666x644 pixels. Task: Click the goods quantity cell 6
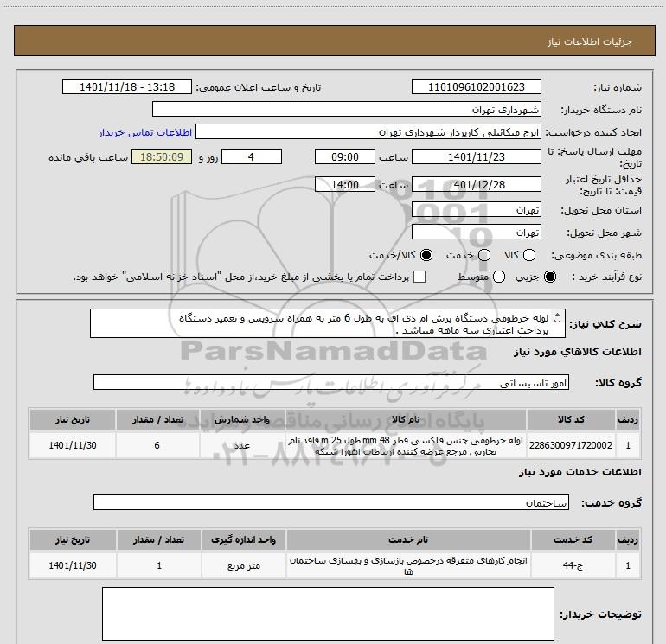tap(157, 445)
